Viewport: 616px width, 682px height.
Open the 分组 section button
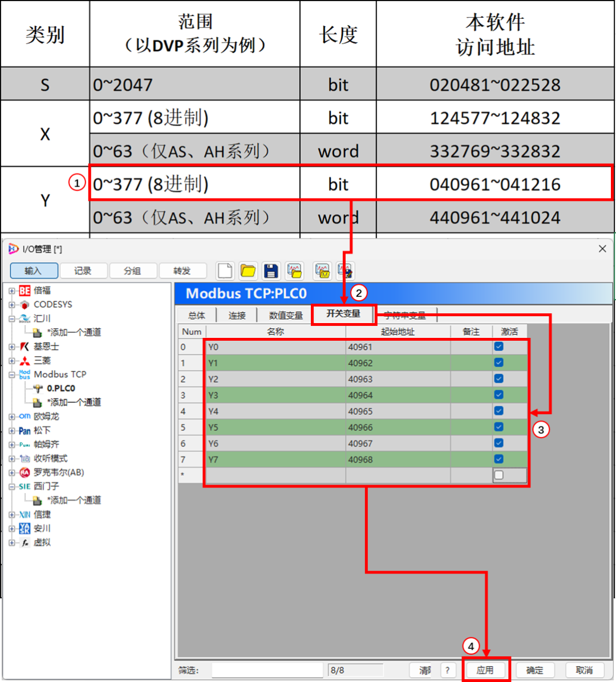pyautogui.click(x=132, y=271)
